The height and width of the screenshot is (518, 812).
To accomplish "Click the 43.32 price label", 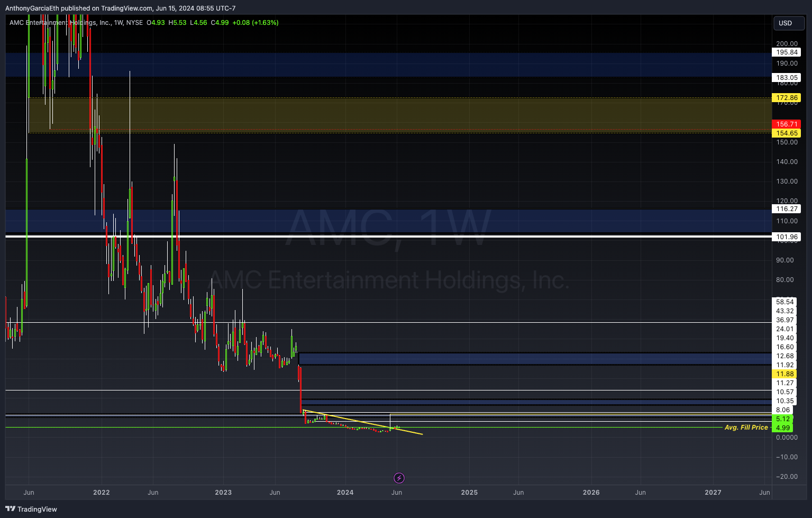I will tap(785, 311).
